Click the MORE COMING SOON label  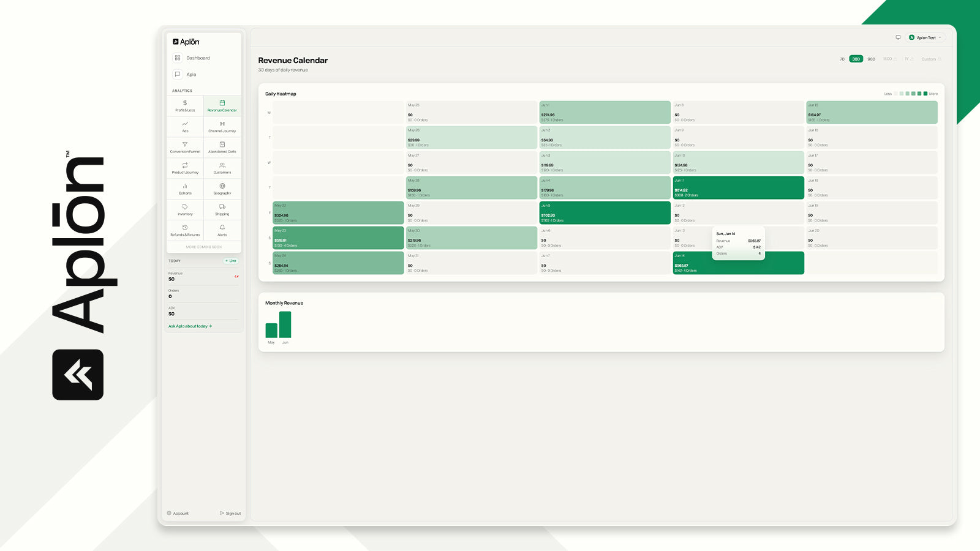(x=204, y=247)
